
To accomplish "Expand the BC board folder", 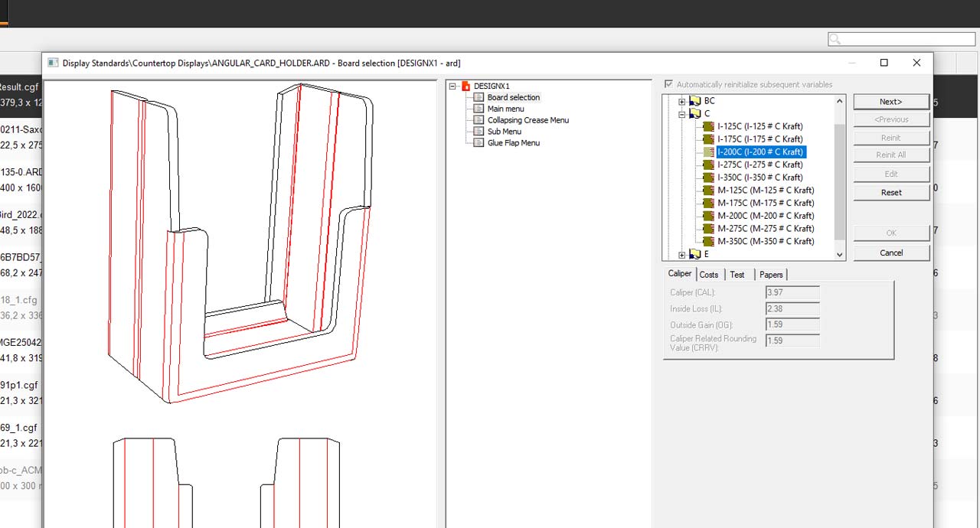I will click(682, 101).
